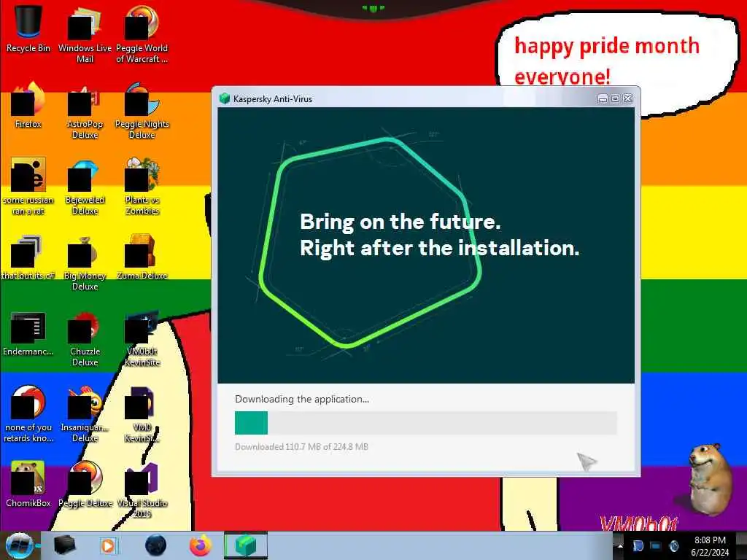
Task: Select the Windows Live Mail desktop shortcut
Action: tap(85, 34)
